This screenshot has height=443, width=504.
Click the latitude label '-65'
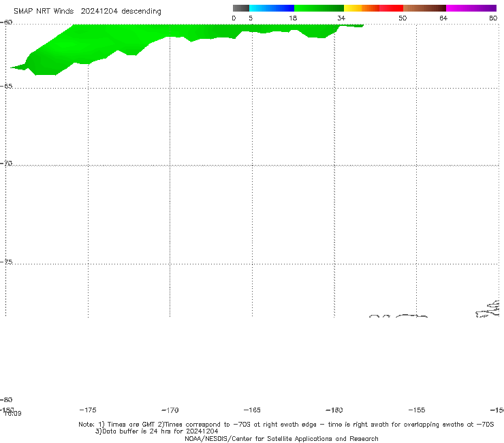(6, 87)
